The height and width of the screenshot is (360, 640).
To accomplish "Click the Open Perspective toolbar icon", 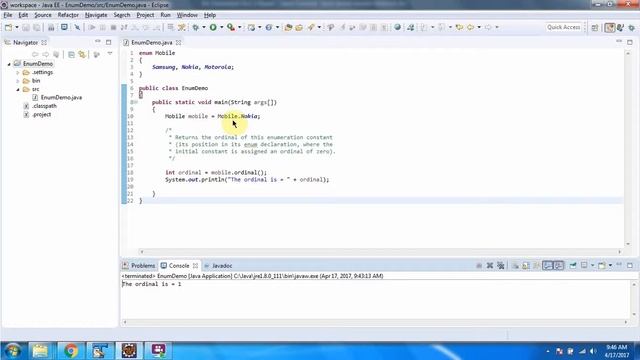I will 595,27.
